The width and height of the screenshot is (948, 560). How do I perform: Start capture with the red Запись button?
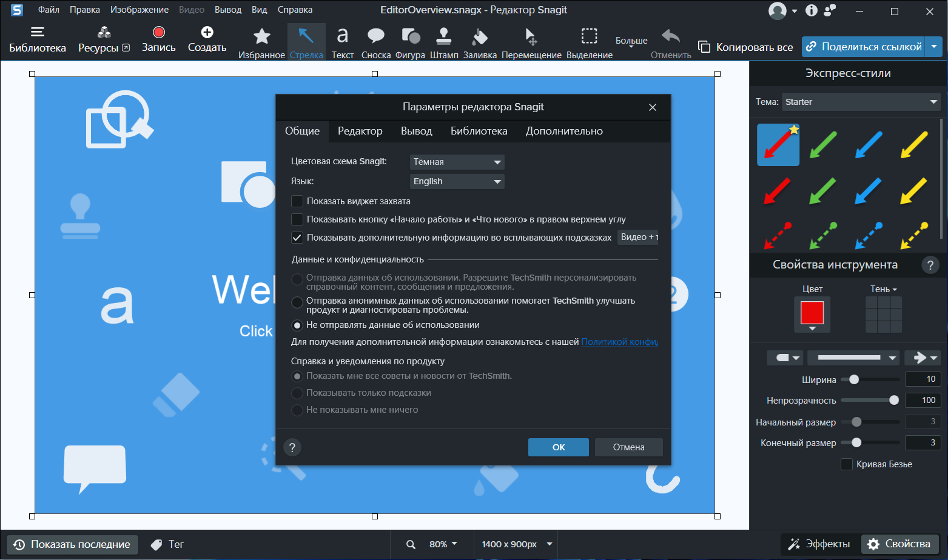click(159, 40)
